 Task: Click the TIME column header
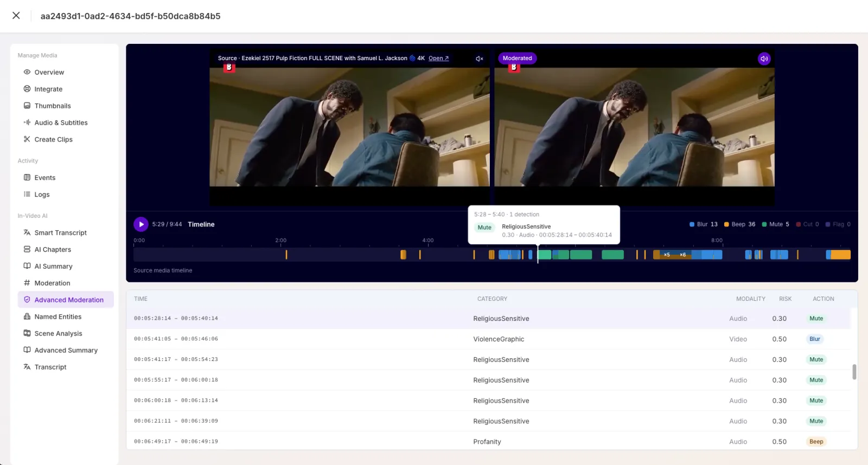coord(141,299)
